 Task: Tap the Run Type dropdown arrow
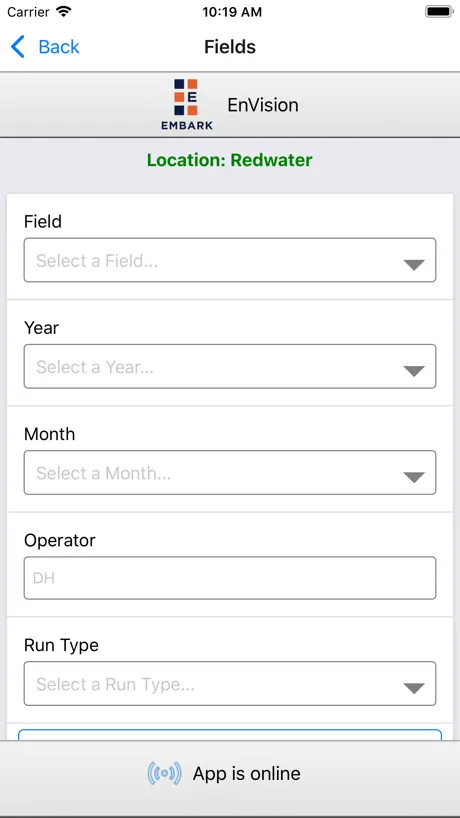[414, 689]
